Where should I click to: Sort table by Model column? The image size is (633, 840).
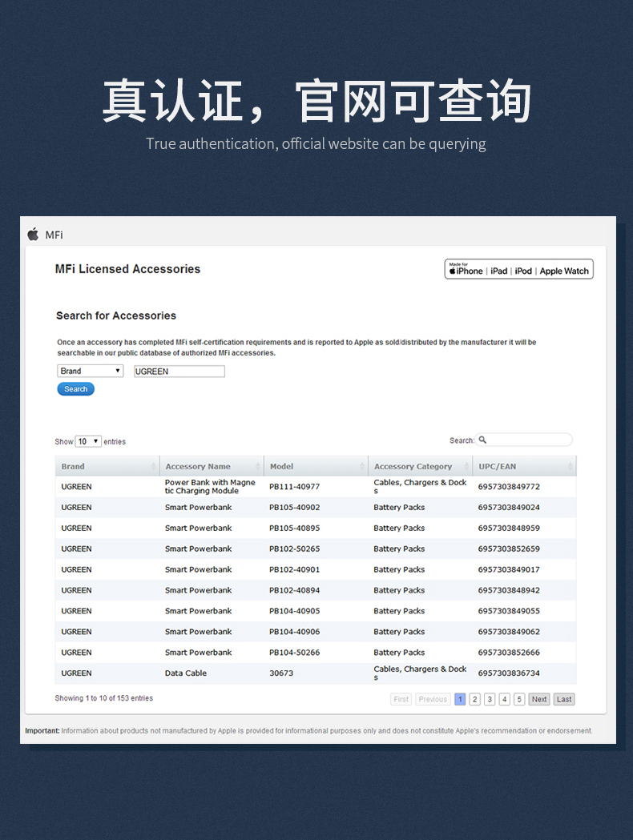(316, 466)
